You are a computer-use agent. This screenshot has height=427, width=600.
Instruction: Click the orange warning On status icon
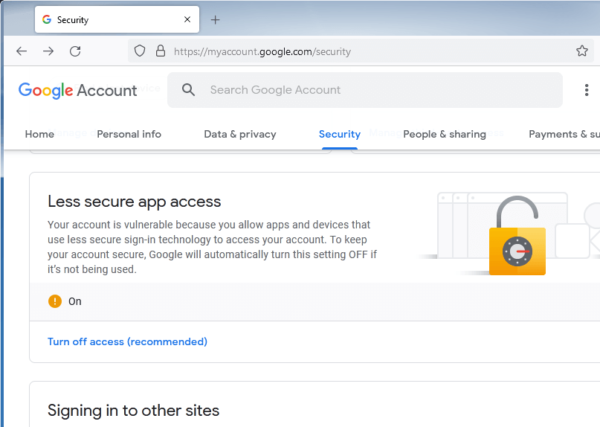[x=55, y=301]
